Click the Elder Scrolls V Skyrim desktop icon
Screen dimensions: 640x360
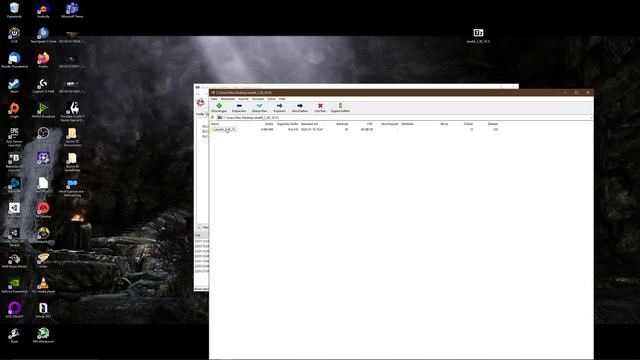(x=72, y=108)
